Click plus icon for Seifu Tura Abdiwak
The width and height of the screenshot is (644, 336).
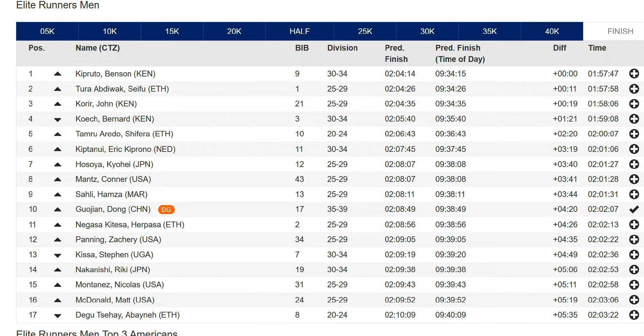[634, 89]
